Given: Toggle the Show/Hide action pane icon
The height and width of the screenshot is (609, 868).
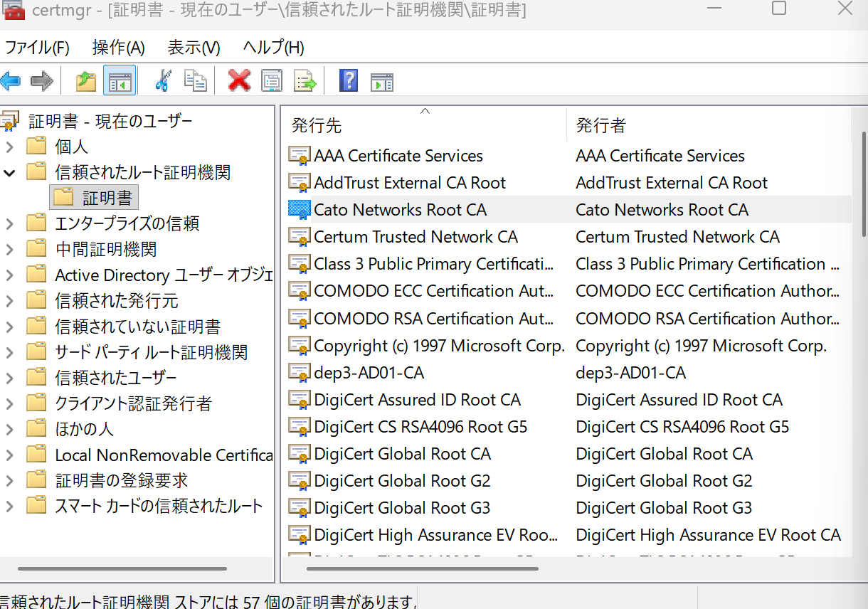Looking at the screenshot, I should [382, 81].
